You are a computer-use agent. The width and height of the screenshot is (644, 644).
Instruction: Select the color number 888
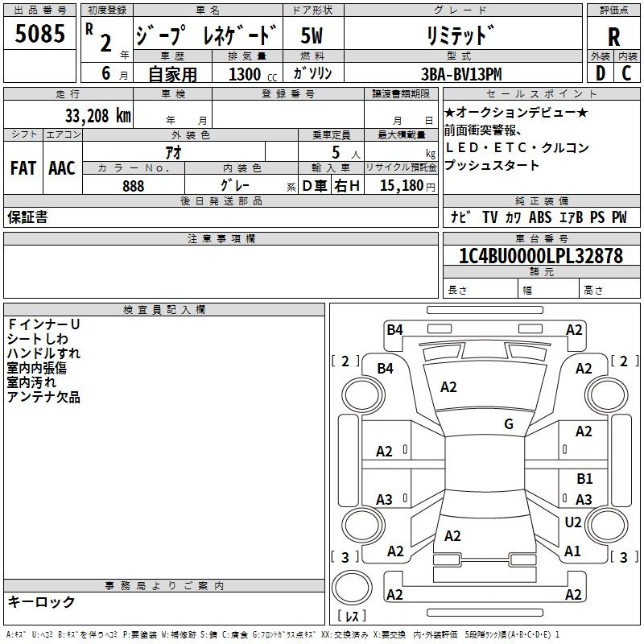(134, 186)
